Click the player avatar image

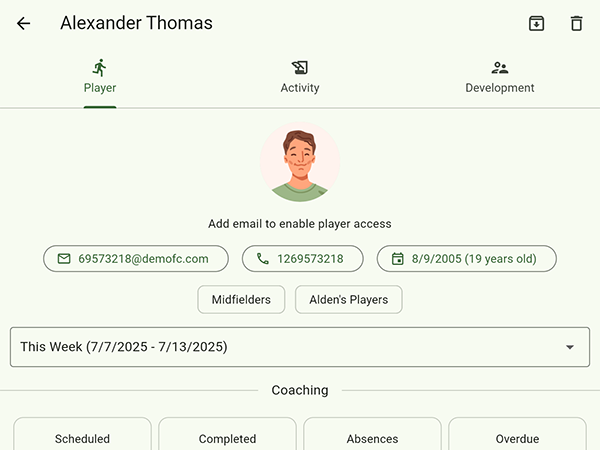coord(300,163)
